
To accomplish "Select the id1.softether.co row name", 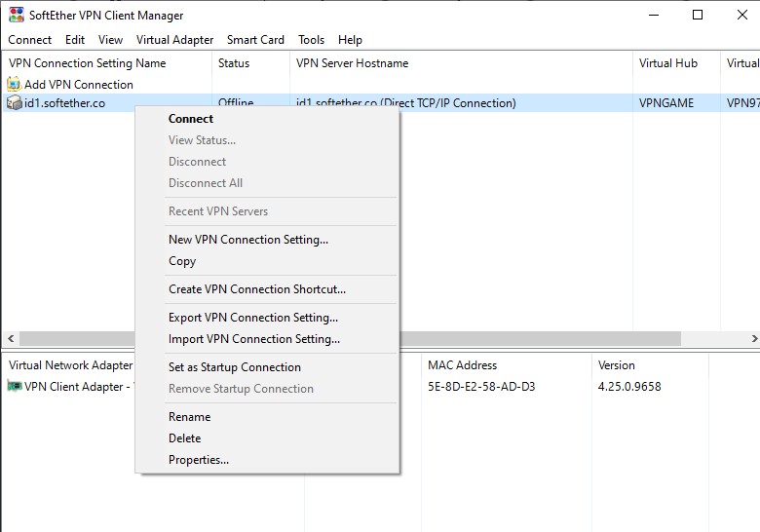I will click(x=64, y=103).
